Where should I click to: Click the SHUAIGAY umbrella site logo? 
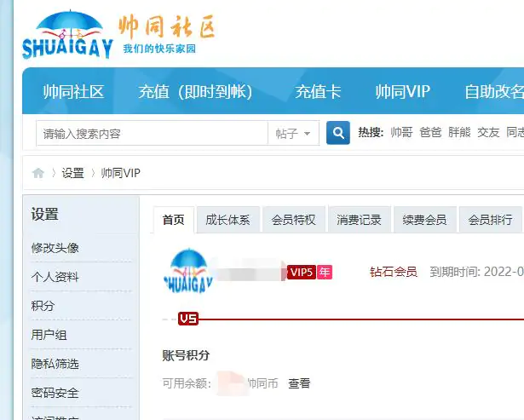click(x=67, y=34)
